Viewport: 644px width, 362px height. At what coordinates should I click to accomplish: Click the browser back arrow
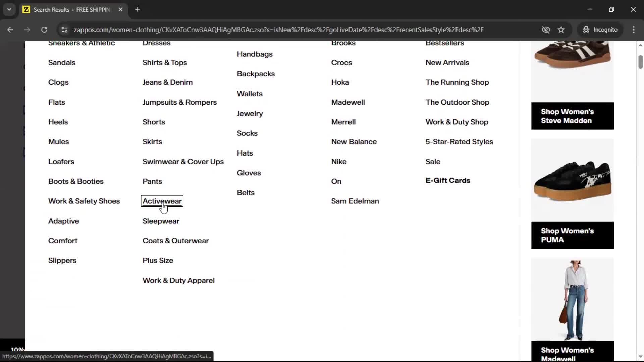(x=10, y=30)
